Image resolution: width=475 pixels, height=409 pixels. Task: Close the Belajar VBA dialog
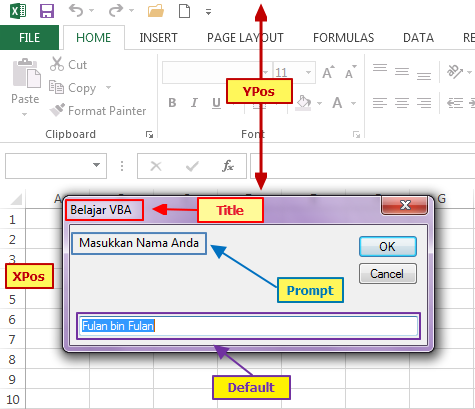point(404,205)
